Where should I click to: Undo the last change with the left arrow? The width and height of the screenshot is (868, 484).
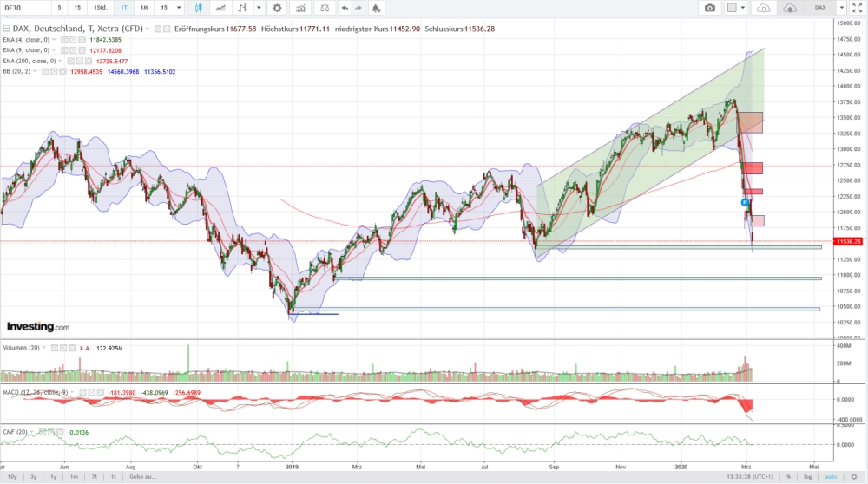coord(345,8)
